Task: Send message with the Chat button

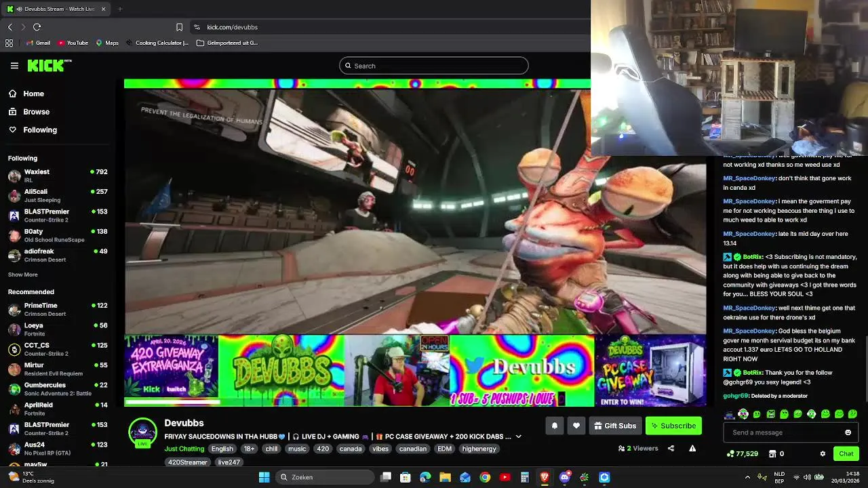Action: 846,453
